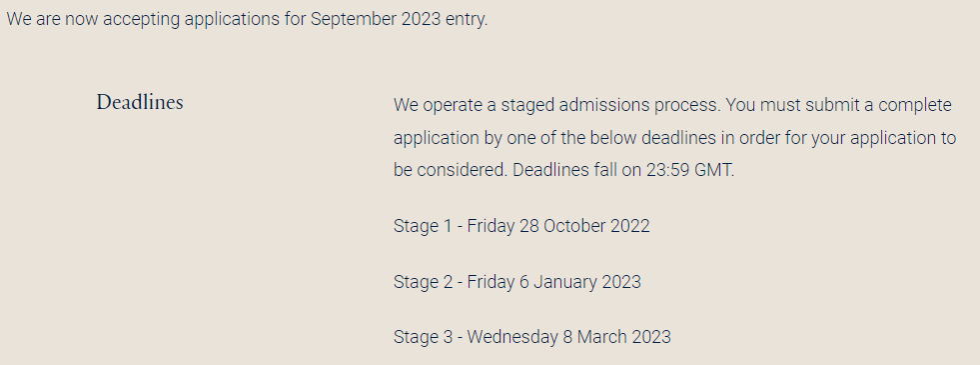Click the 'September 2023 entry' text
980x365 pixels.
point(399,19)
